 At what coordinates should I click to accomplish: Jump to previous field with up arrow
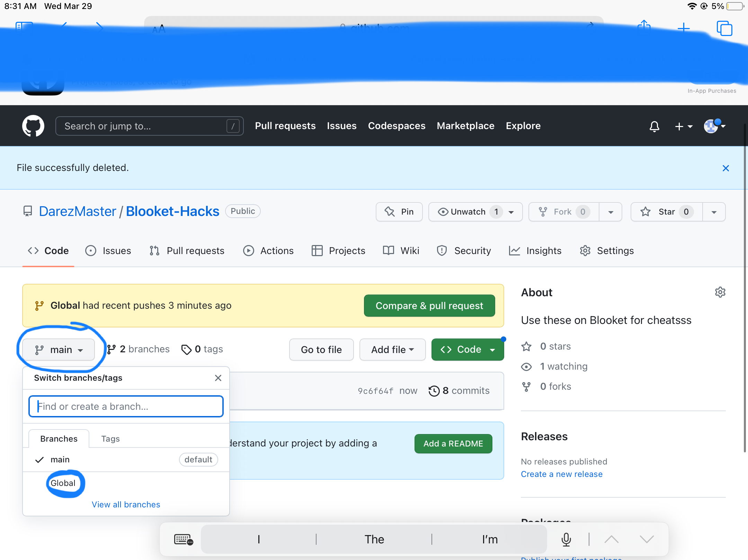coord(612,539)
